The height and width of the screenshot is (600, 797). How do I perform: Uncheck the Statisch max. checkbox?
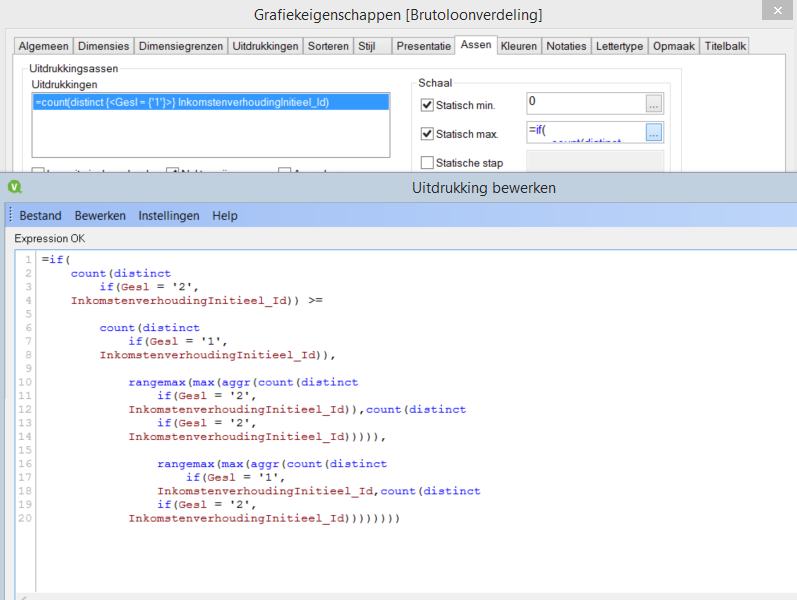click(x=428, y=134)
